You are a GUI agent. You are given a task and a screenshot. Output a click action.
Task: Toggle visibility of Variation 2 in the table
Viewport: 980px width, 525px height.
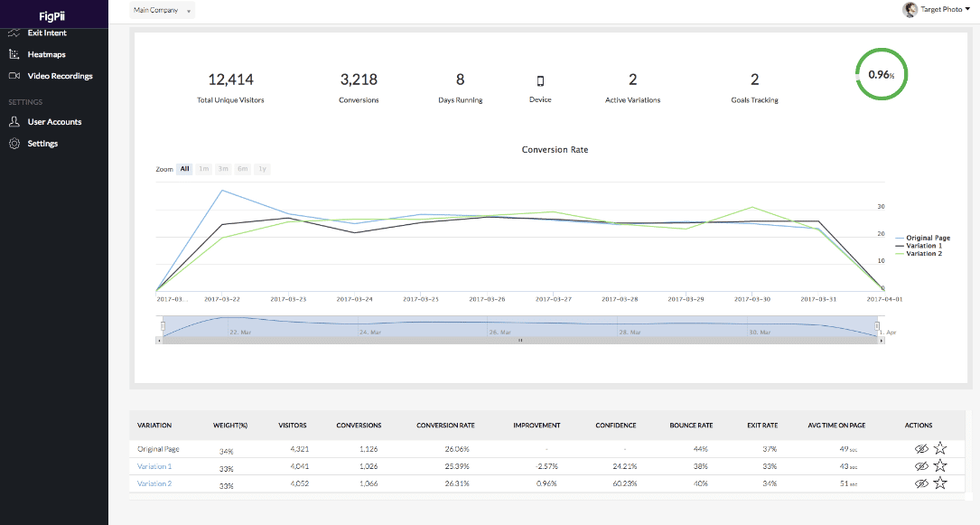(921, 483)
